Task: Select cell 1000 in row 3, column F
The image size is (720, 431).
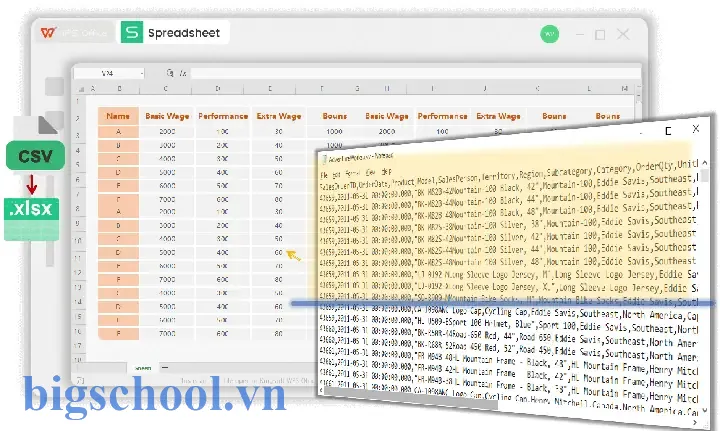Action: click(x=334, y=132)
